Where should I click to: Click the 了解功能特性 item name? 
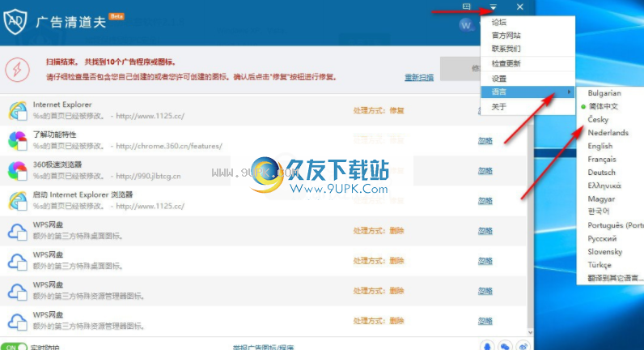pyautogui.click(x=55, y=134)
